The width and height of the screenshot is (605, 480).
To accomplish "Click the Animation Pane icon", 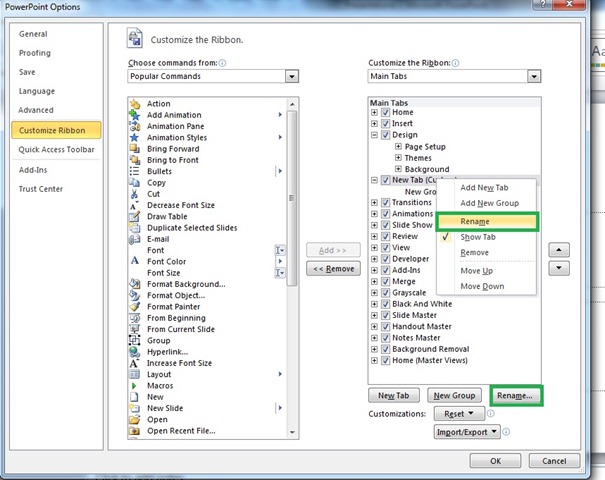I will [135, 126].
